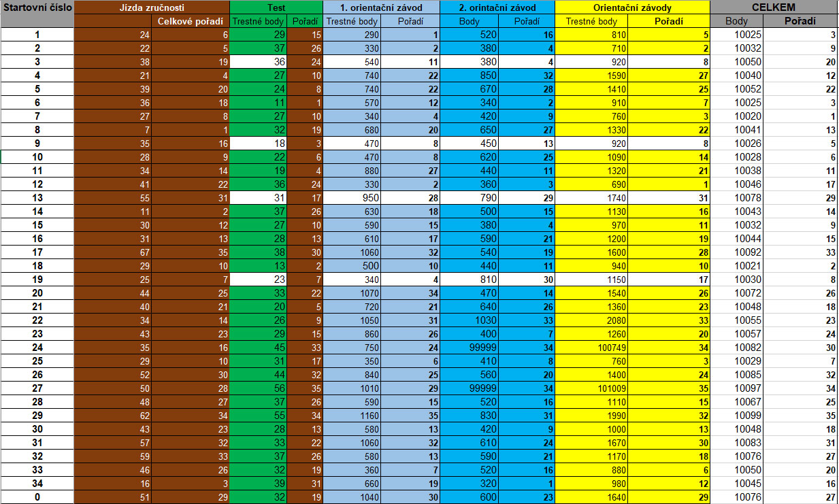The height and width of the screenshot is (504, 839).
Task: Click Jízda zručnosti value 7 in row 8
Action: (113, 129)
